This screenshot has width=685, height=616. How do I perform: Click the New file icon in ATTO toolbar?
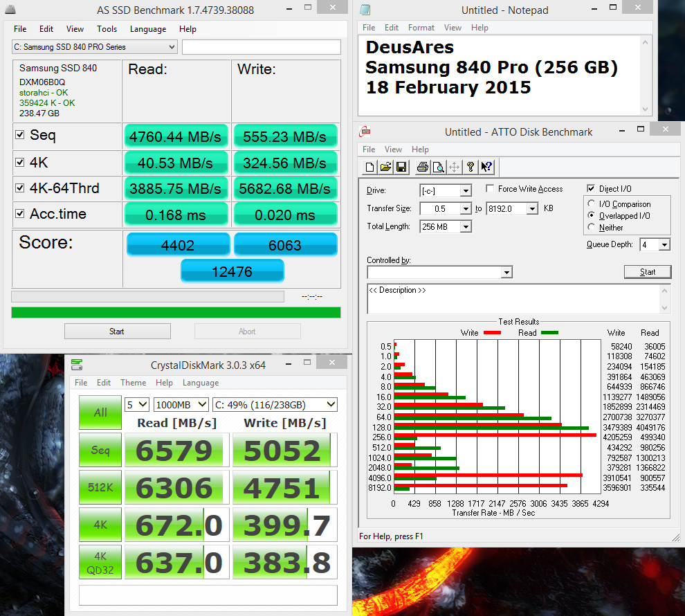(370, 167)
